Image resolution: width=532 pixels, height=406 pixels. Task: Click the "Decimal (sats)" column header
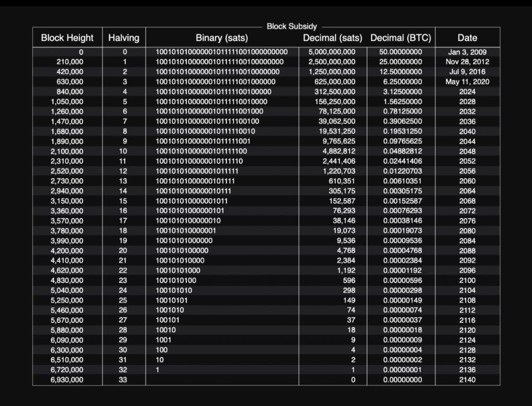point(332,37)
